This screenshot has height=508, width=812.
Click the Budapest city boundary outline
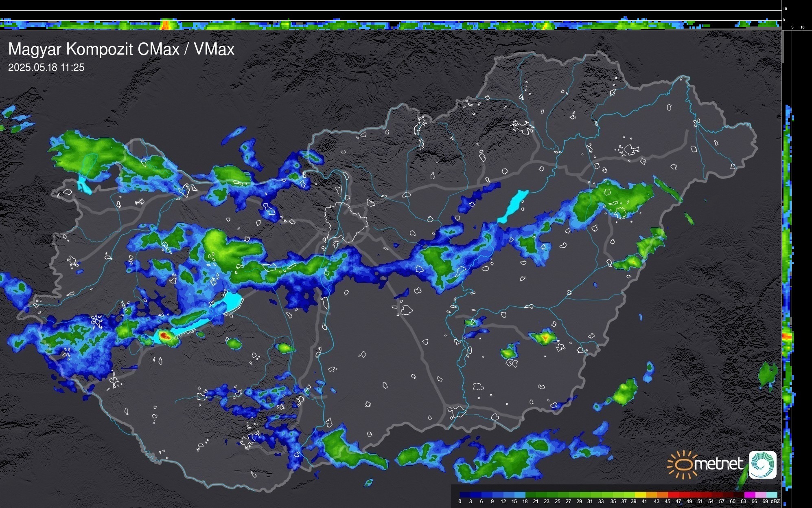click(x=346, y=222)
